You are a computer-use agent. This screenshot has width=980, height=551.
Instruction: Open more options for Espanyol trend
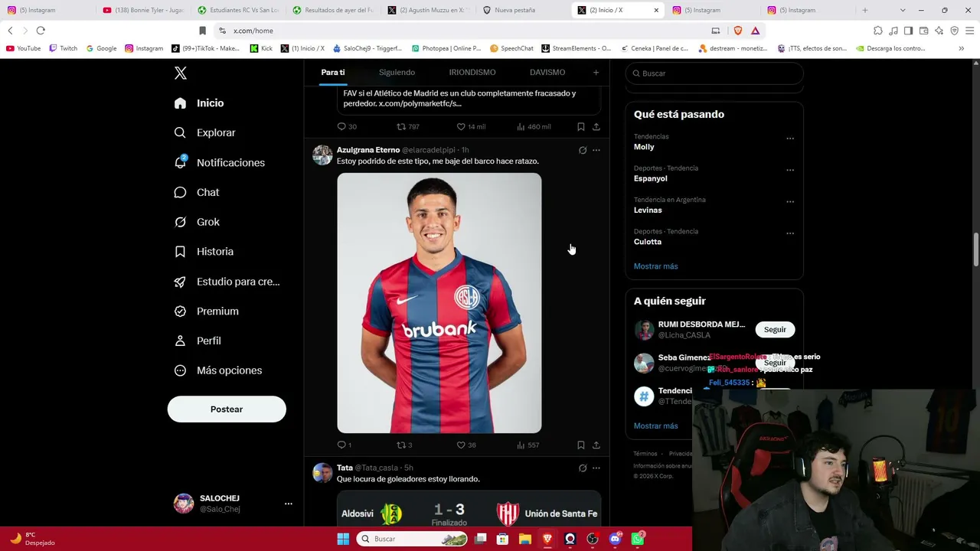click(790, 170)
